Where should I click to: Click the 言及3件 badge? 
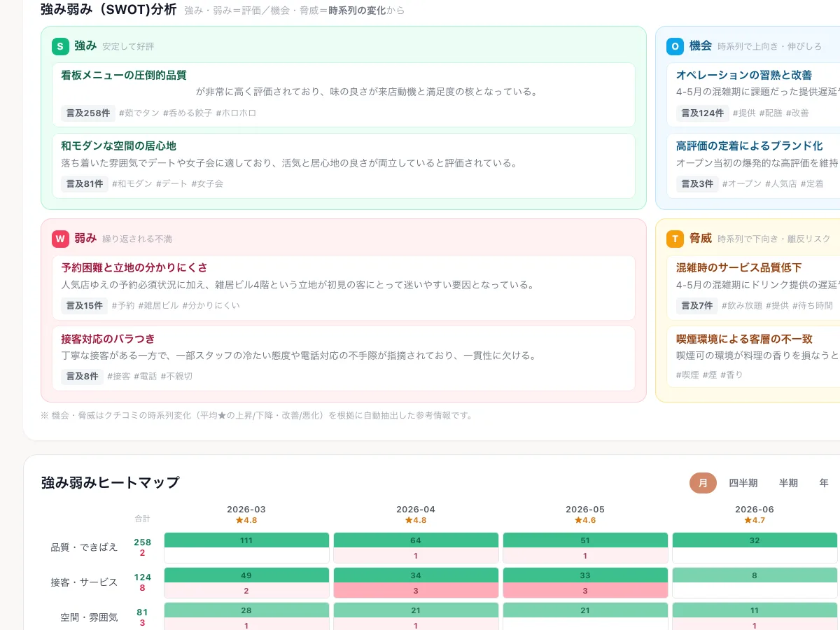[697, 183]
